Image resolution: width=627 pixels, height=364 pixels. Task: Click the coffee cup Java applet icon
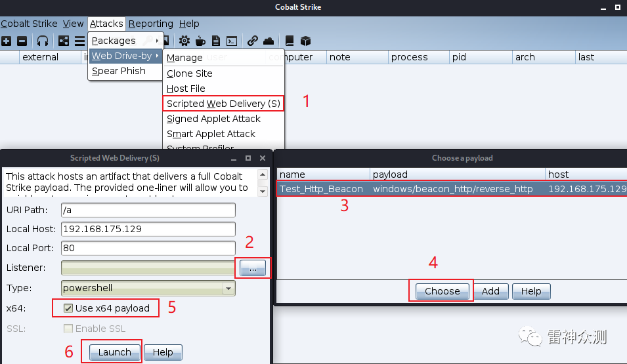[200, 41]
